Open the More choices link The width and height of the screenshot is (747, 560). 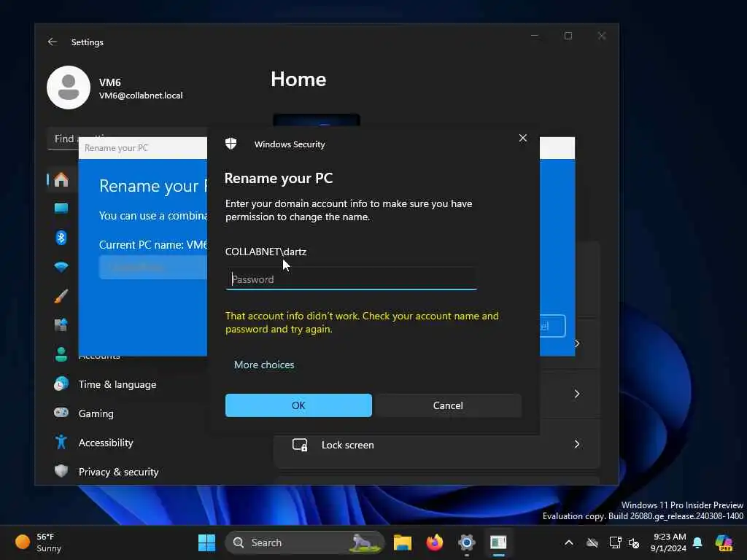[x=264, y=365]
